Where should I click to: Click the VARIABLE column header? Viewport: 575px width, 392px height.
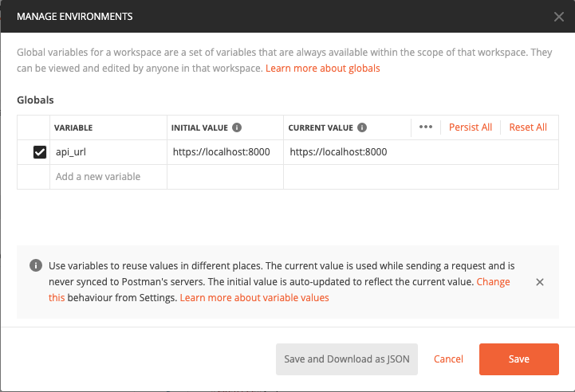(73, 127)
